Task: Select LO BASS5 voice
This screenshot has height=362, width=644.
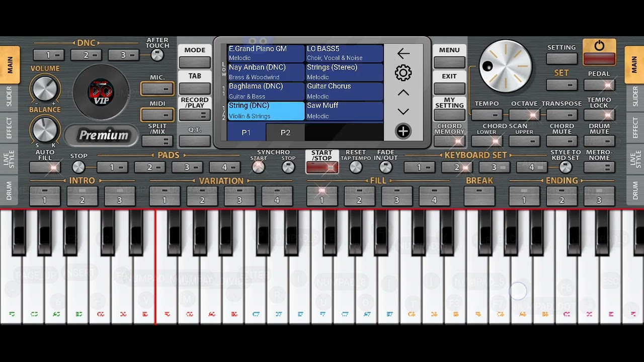Action: (345, 53)
